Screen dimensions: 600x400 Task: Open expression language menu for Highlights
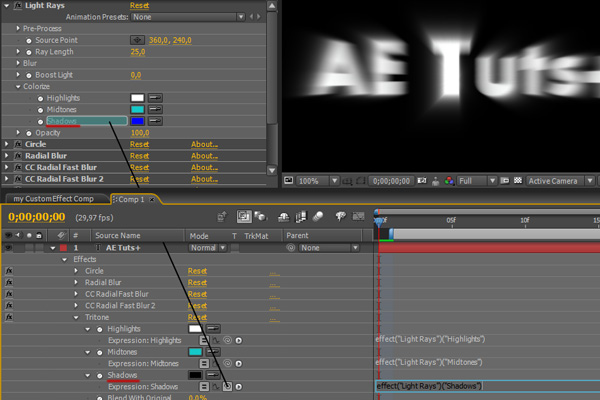pyautogui.click(x=238, y=340)
